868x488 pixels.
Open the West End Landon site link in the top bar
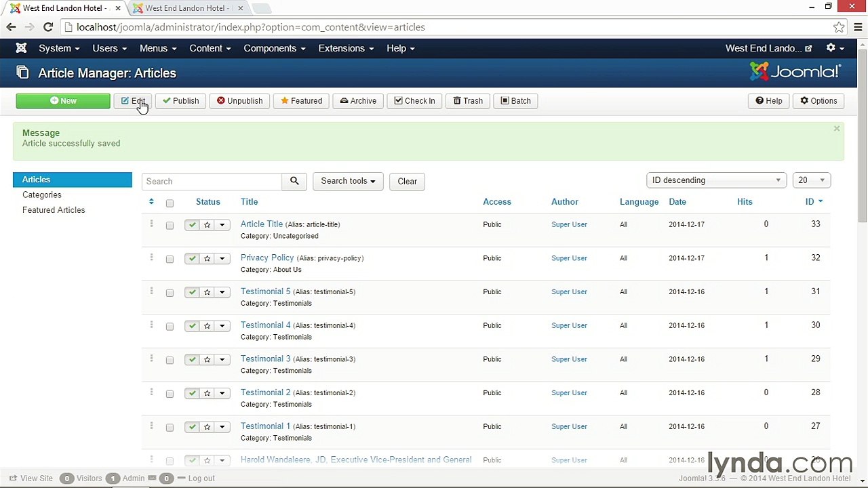pyautogui.click(x=768, y=48)
